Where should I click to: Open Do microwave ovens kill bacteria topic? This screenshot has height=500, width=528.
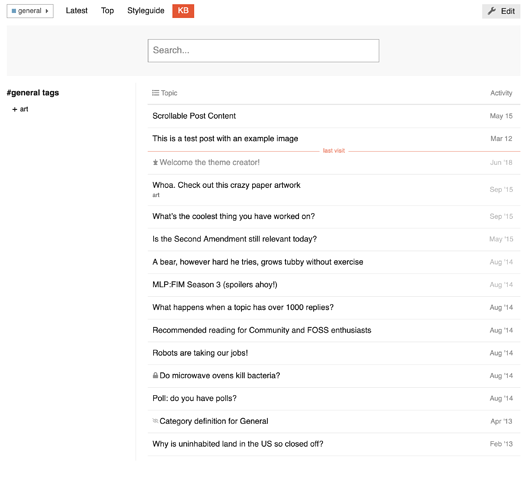pyautogui.click(x=220, y=376)
